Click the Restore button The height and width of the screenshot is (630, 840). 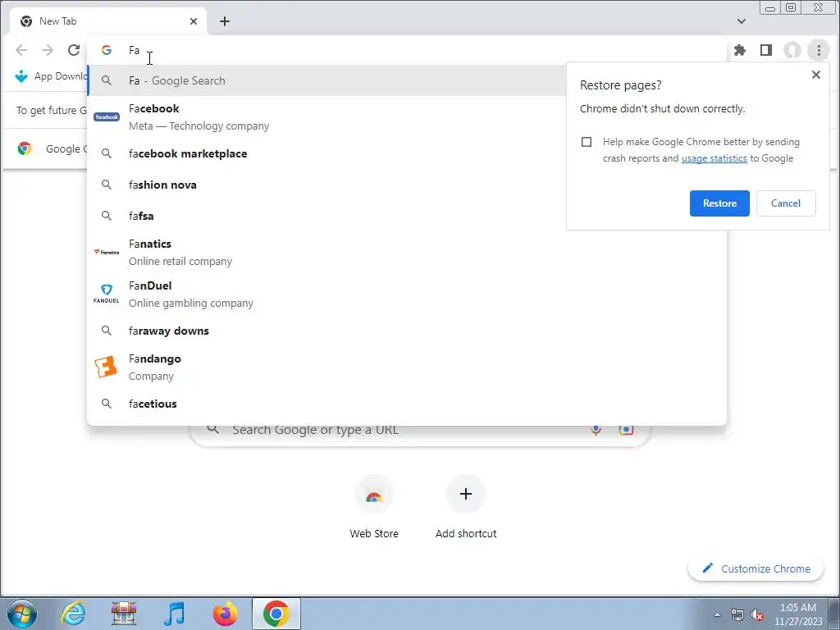click(x=719, y=203)
